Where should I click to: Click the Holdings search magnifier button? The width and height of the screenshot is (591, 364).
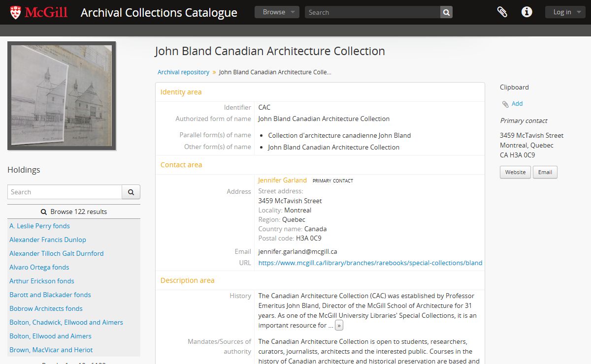click(131, 192)
